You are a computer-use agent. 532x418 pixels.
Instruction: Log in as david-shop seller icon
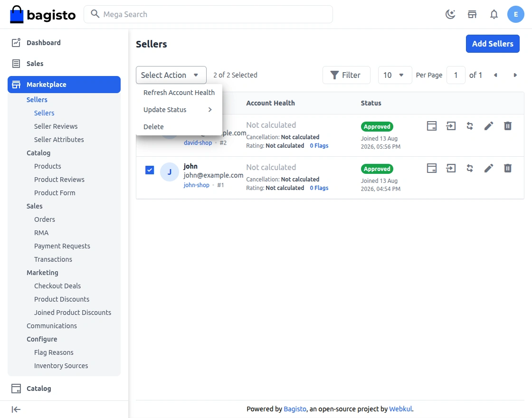[x=451, y=126]
